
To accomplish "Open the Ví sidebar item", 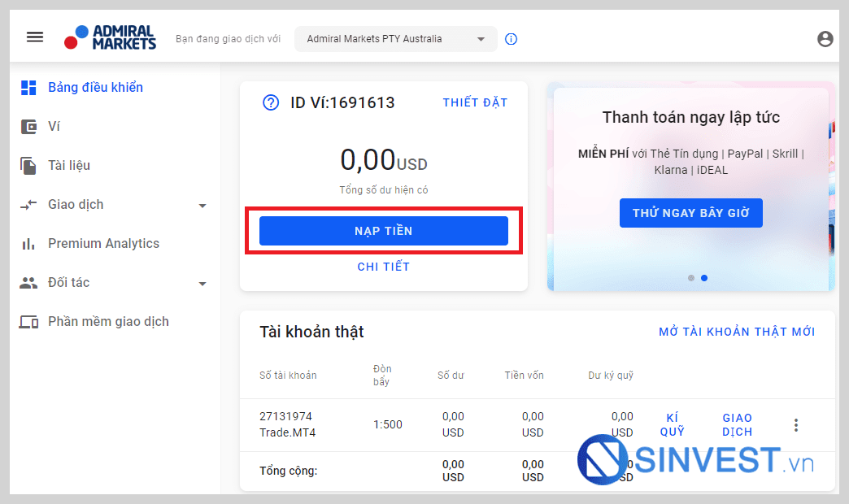I will coord(54,127).
